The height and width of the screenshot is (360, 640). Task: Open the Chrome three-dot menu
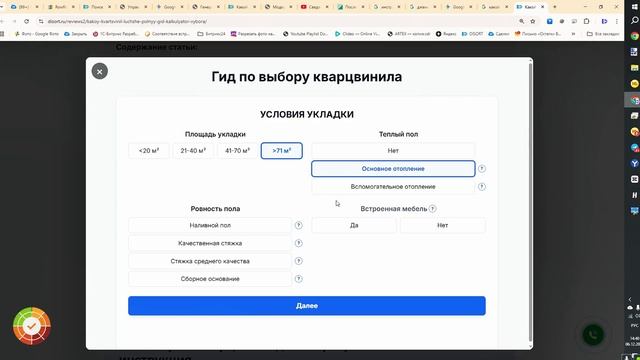pyautogui.click(x=617, y=21)
